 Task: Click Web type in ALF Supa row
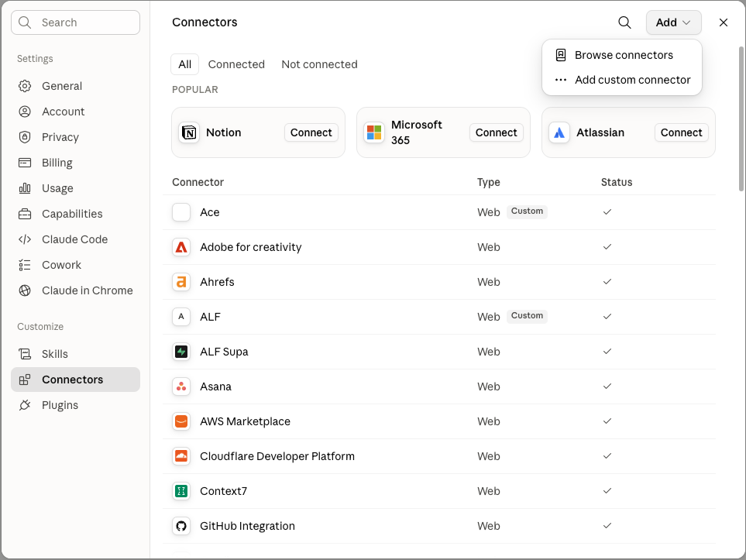tap(489, 352)
